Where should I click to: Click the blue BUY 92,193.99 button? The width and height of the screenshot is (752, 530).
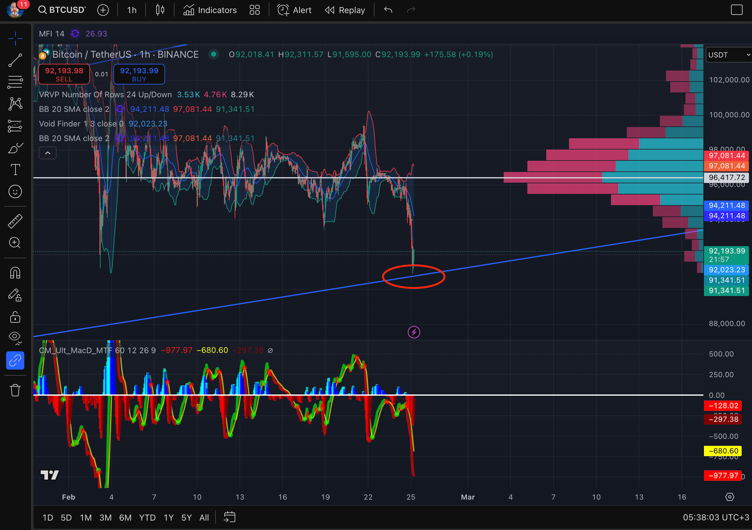tap(139, 74)
